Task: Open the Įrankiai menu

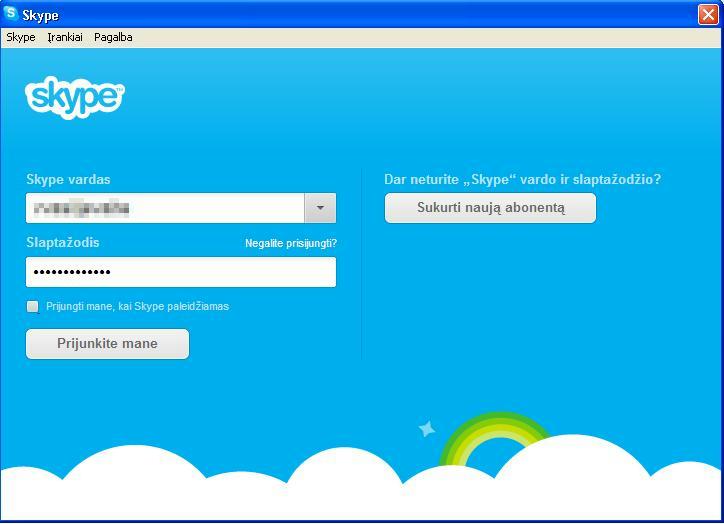Action: (65, 37)
